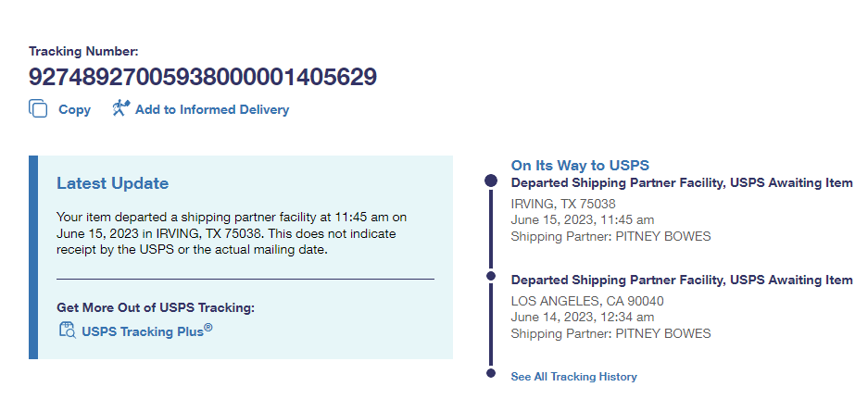The image size is (868, 399).
Task: Click the Copy text link
Action: [x=74, y=109]
